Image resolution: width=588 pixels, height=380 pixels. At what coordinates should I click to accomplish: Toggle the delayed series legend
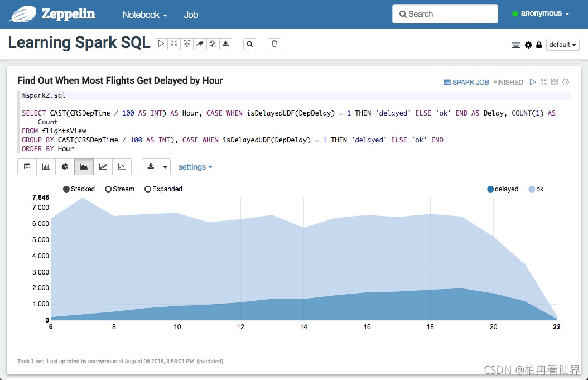pyautogui.click(x=503, y=189)
